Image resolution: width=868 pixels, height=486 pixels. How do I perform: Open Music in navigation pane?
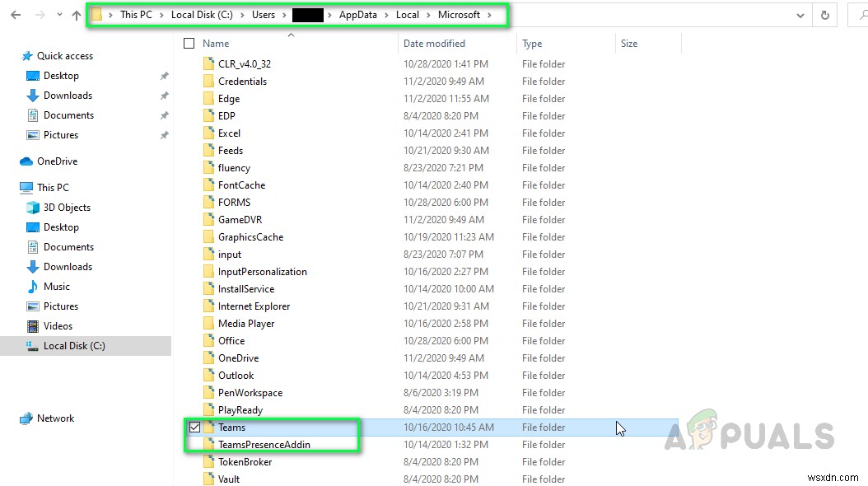57,287
